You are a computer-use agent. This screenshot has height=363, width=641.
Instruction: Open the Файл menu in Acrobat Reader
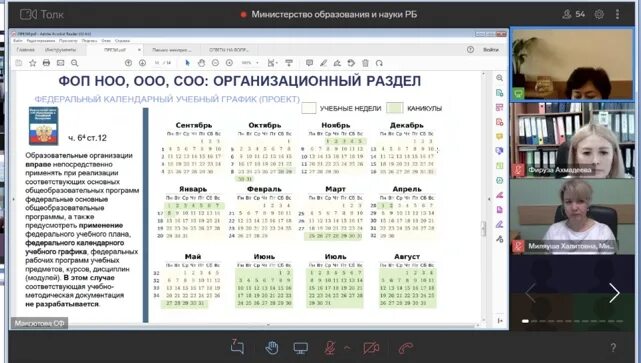click(x=18, y=41)
